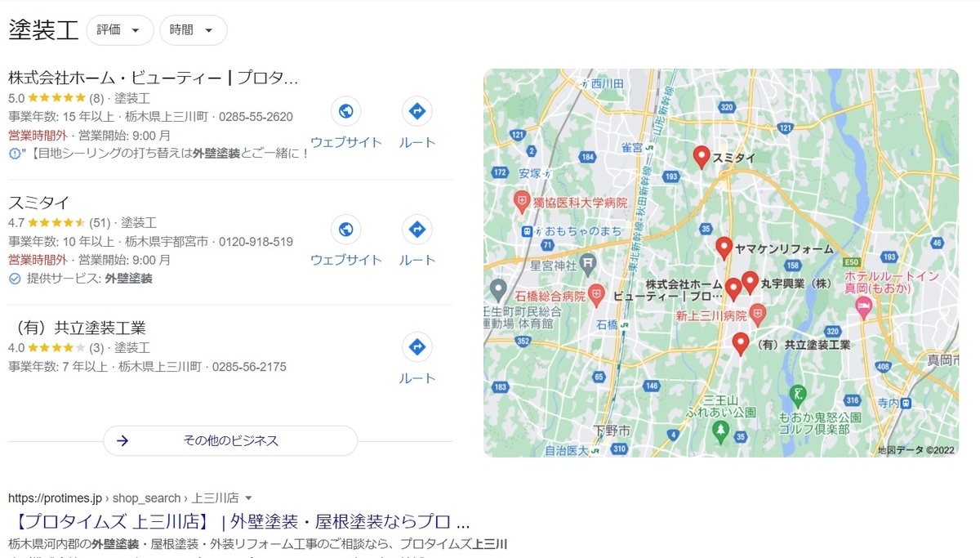Viewport: 980px width, 558px height.
Task: Expand the protimes.jp URL dropdown arrow
Action: pyautogui.click(x=249, y=498)
